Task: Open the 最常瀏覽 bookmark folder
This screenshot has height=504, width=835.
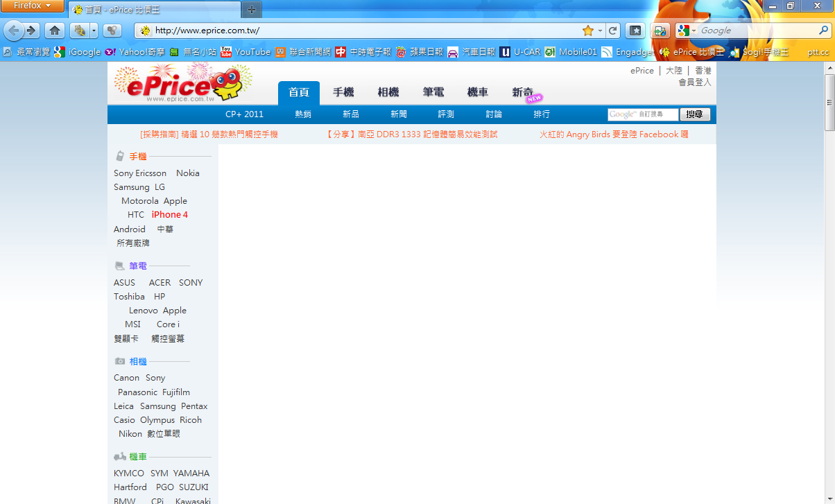Action: click(x=26, y=52)
